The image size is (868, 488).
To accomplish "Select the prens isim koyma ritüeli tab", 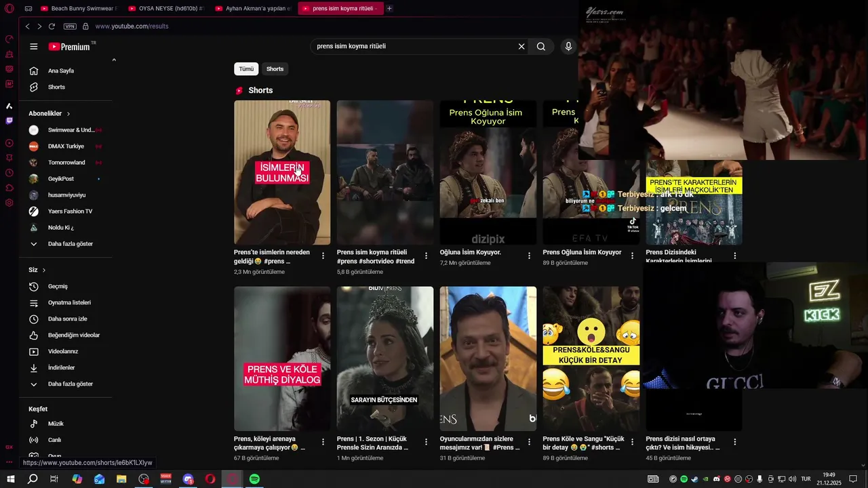I will [x=340, y=8].
